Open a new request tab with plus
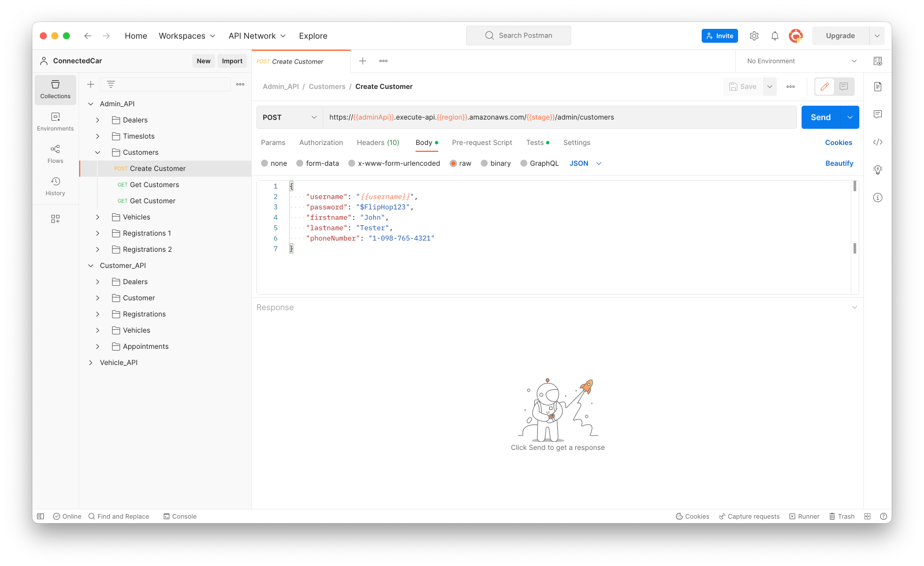Image resolution: width=924 pixels, height=566 pixels. pos(363,61)
